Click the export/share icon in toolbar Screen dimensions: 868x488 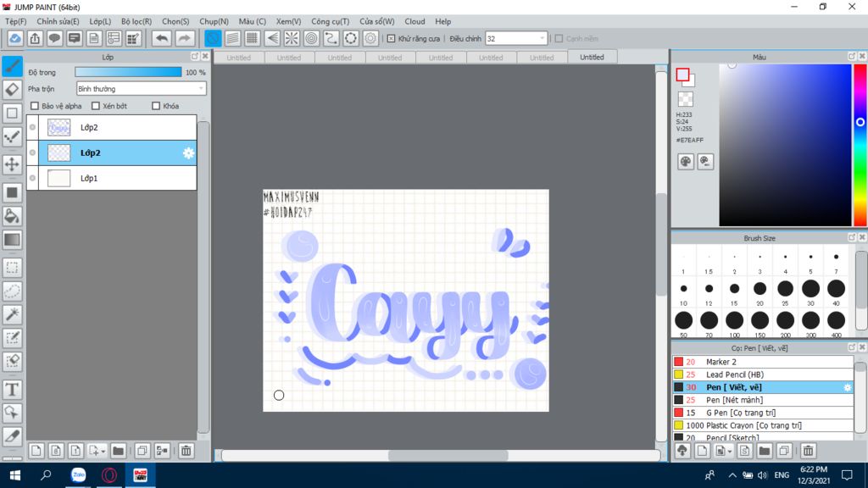[35, 38]
